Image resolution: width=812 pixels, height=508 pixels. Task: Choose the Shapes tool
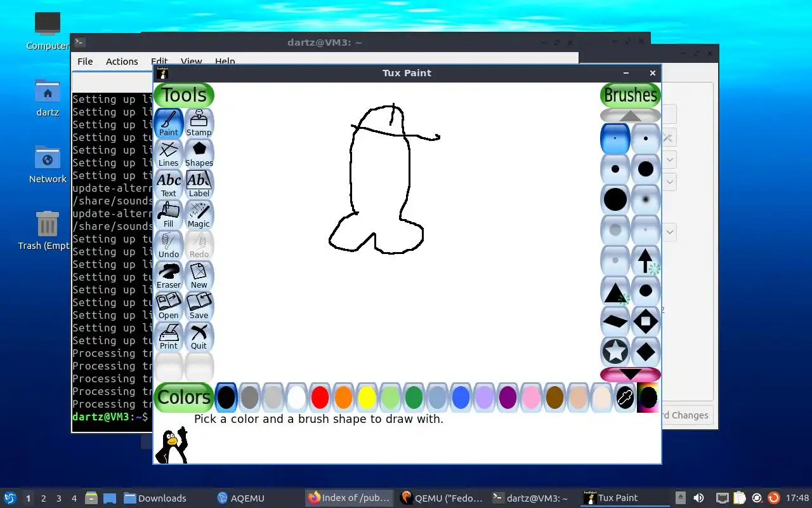click(199, 154)
